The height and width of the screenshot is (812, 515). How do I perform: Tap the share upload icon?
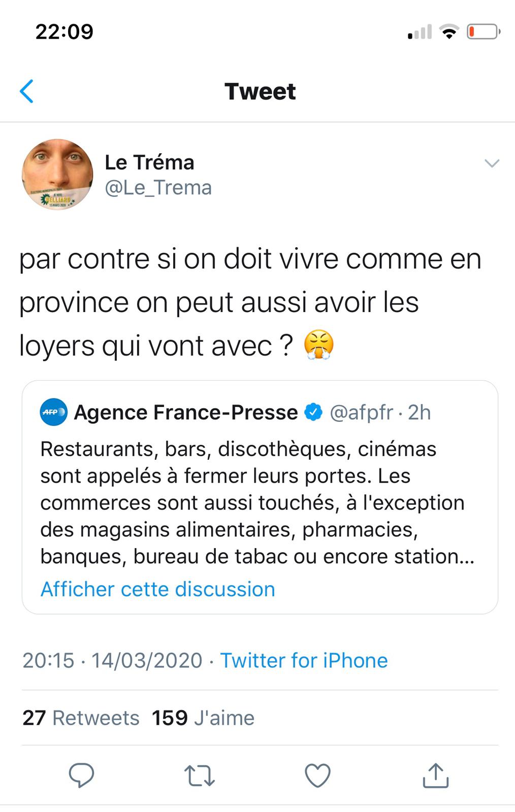[435, 775]
